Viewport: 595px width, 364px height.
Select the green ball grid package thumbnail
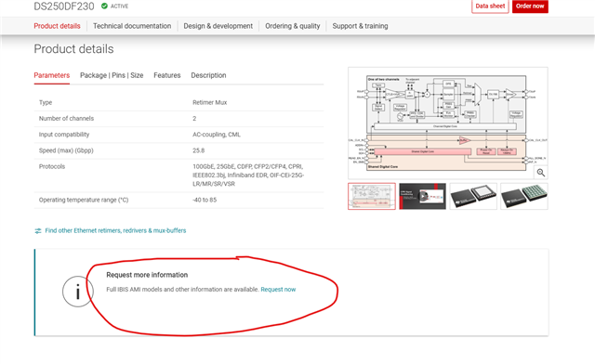[x=524, y=197]
